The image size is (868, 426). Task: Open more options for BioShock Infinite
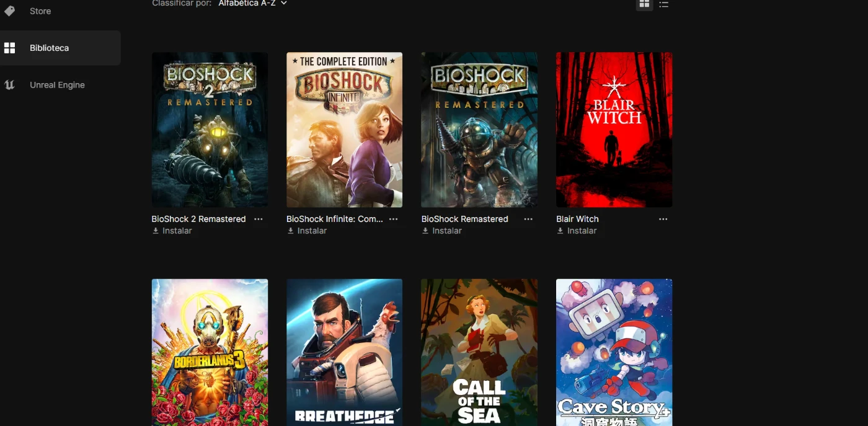click(x=394, y=219)
